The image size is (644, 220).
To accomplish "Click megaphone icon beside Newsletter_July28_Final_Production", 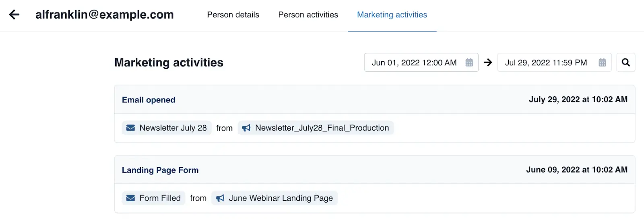I will tap(246, 128).
